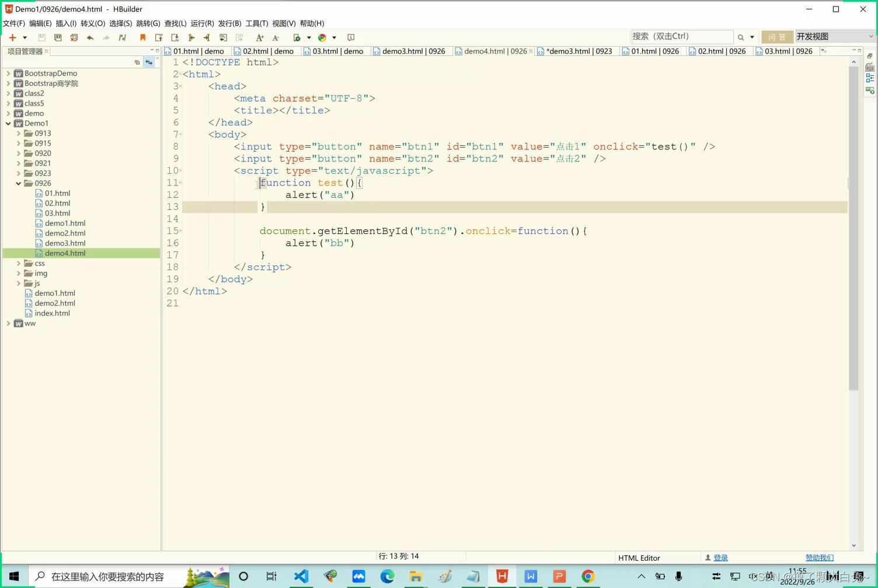Click the 问答 button

777,37
